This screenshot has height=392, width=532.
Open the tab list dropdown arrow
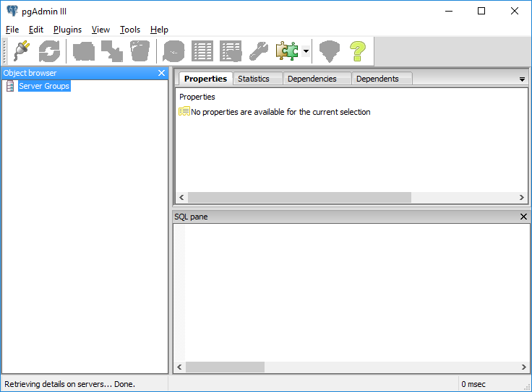pos(522,79)
